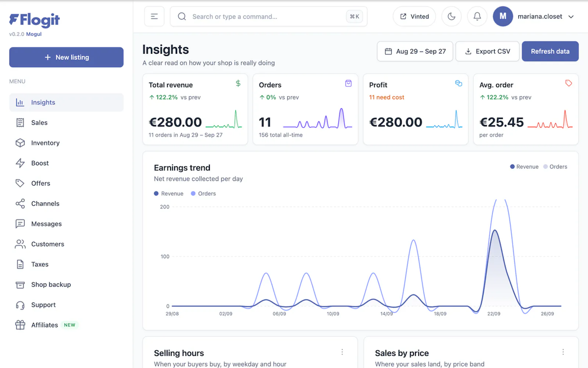Screen dimensions: 588x368
Task: Go to the Sales menu item
Action: [x=66, y=123]
